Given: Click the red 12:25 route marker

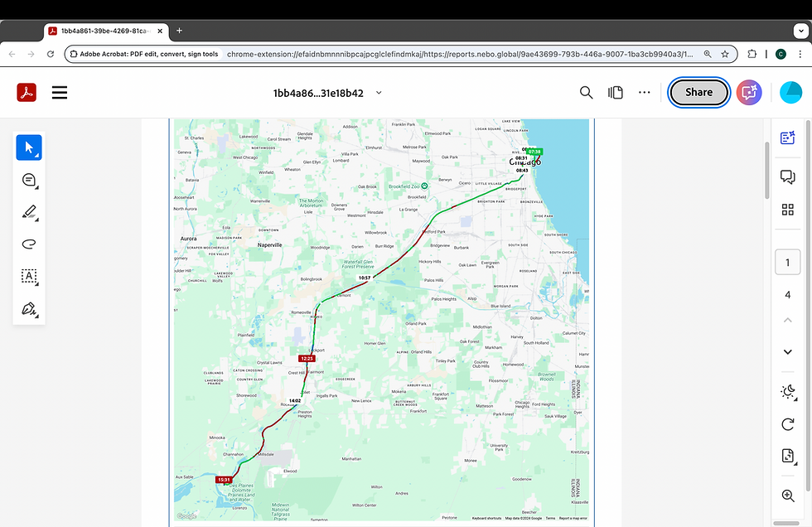Looking at the screenshot, I should coord(307,358).
